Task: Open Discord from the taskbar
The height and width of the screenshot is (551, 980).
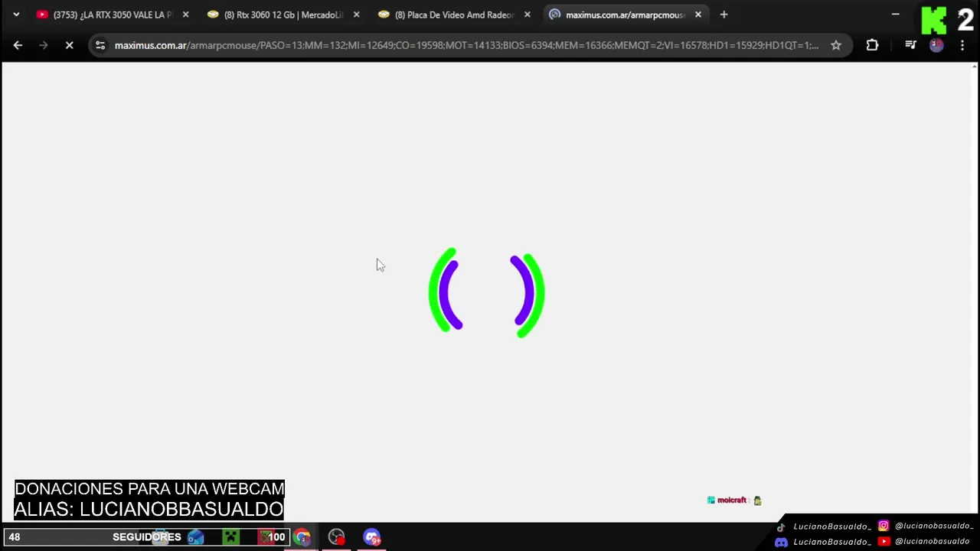Action: 372,537
